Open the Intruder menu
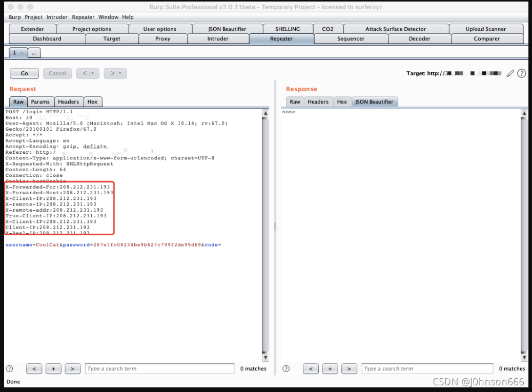532x392 pixels. point(57,17)
